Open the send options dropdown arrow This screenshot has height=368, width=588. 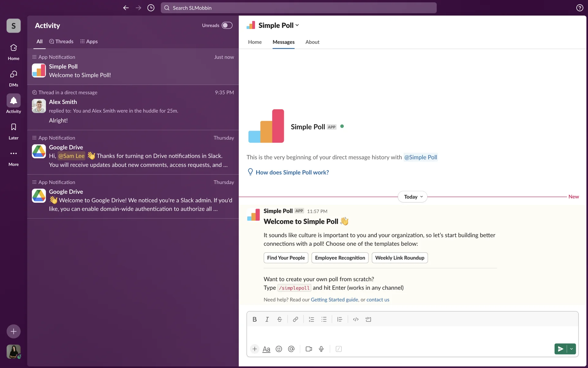[x=571, y=349]
